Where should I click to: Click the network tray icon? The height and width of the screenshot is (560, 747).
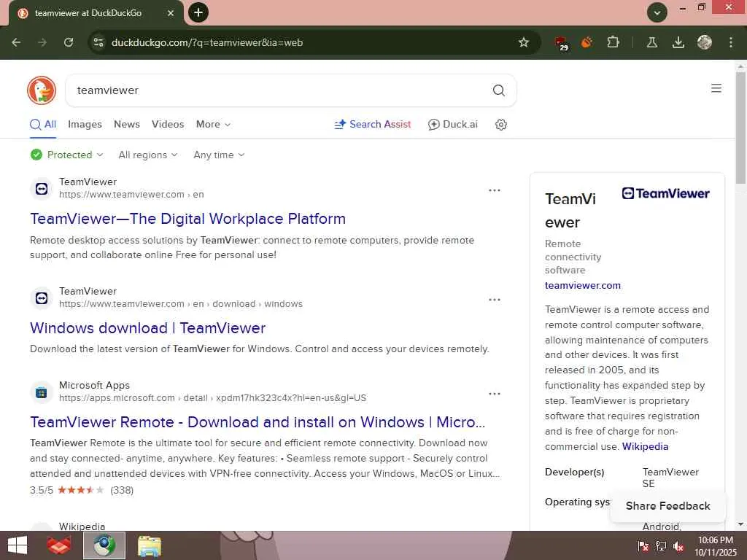pyautogui.click(x=661, y=546)
